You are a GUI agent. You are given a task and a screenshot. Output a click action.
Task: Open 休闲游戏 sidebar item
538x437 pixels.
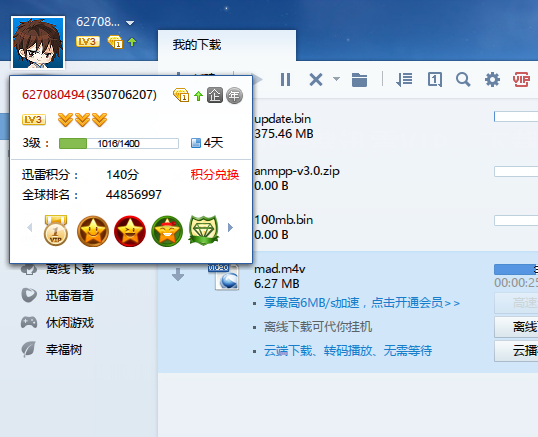click(x=57, y=322)
